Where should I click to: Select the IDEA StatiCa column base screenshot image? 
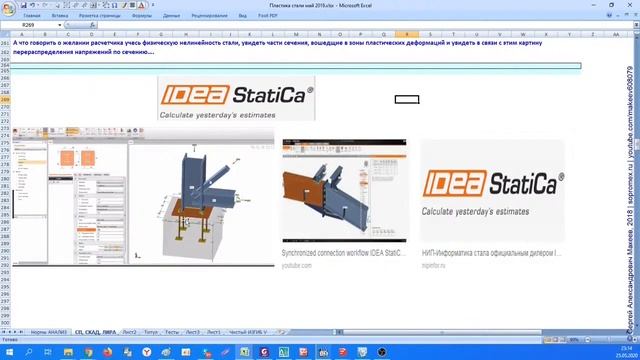point(143,197)
